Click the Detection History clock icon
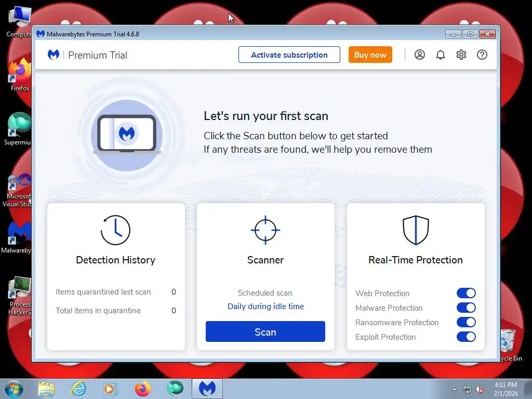Viewport: 532px width, 399px height. 115,230
